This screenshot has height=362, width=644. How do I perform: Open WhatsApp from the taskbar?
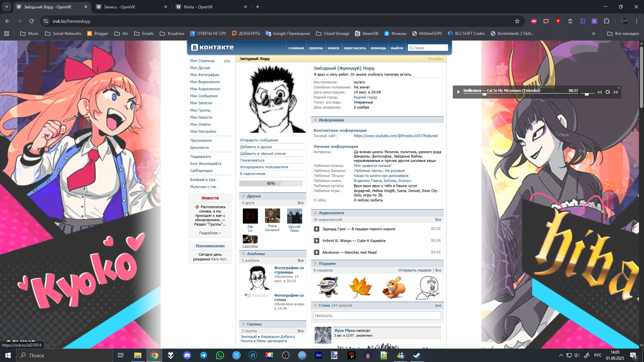(x=220, y=355)
